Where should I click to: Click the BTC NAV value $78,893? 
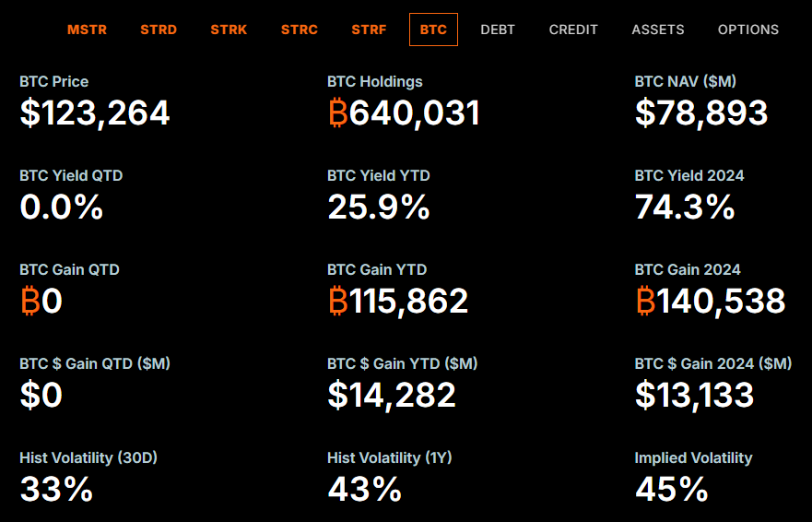[x=701, y=113]
